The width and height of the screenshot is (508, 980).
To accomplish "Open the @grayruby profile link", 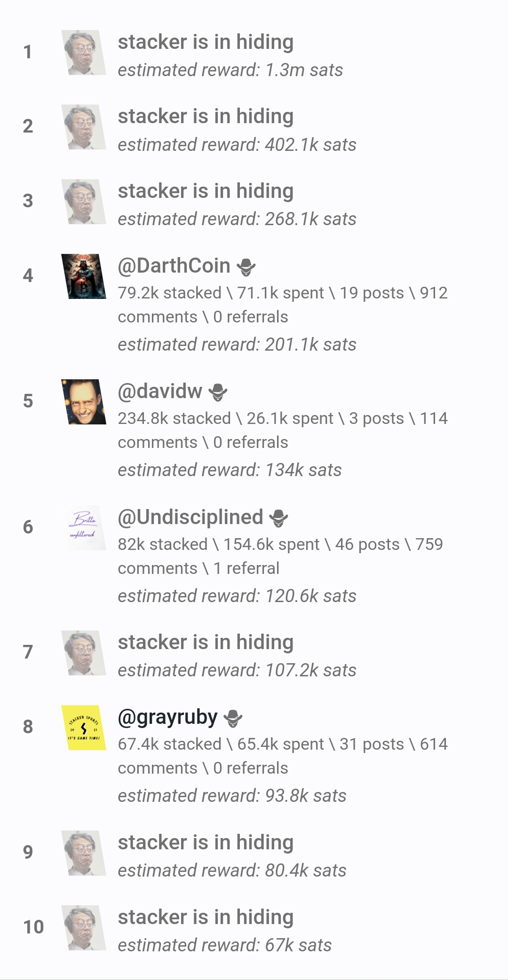I will click(167, 717).
